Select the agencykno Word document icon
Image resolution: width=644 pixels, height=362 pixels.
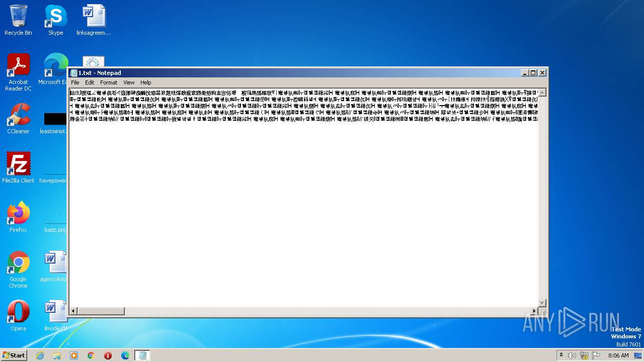(x=54, y=266)
